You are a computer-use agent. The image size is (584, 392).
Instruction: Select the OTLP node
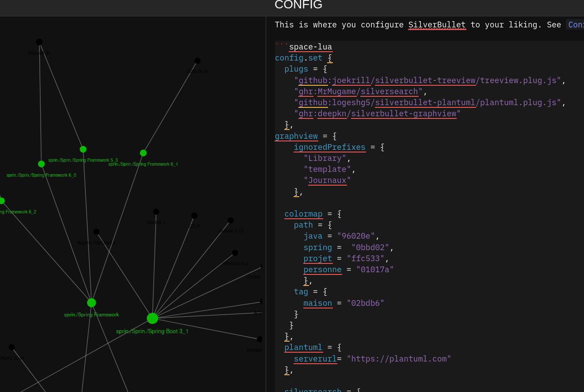click(x=194, y=216)
